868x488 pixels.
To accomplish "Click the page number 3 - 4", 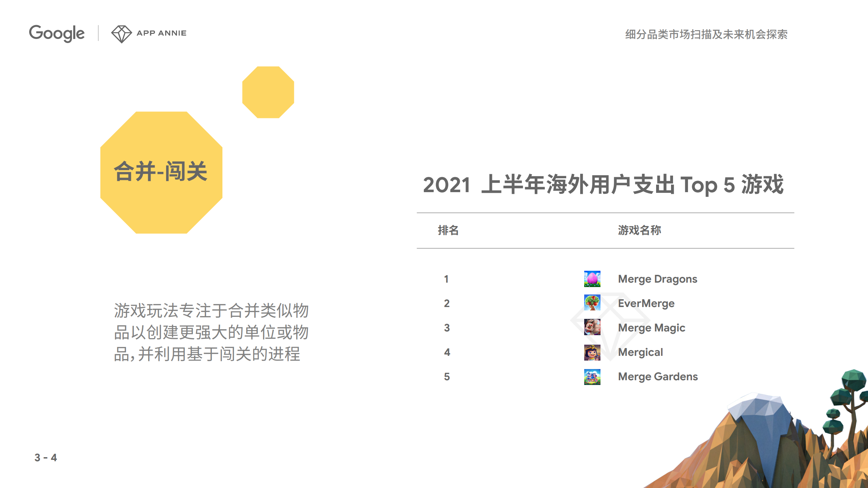I will (45, 458).
